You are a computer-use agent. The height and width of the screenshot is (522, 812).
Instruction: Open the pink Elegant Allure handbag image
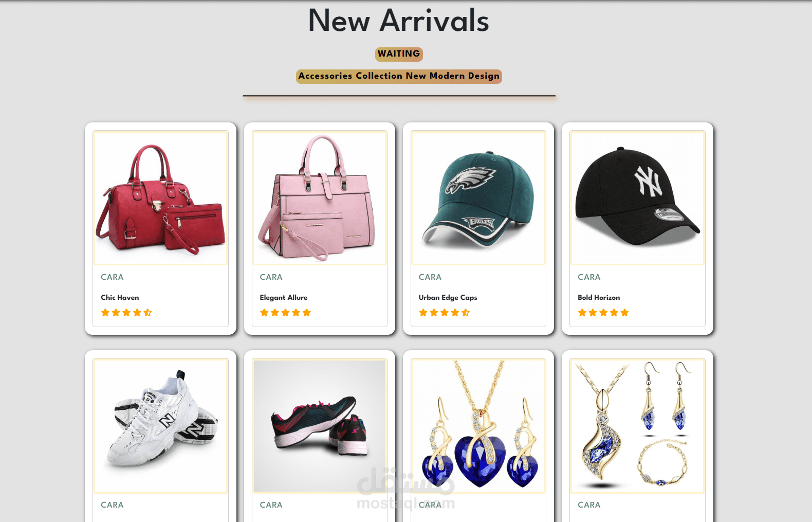tap(320, 198)
